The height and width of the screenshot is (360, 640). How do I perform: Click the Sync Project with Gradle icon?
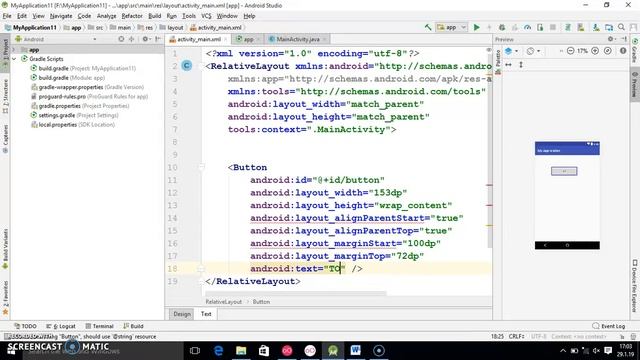pos(567,27)
